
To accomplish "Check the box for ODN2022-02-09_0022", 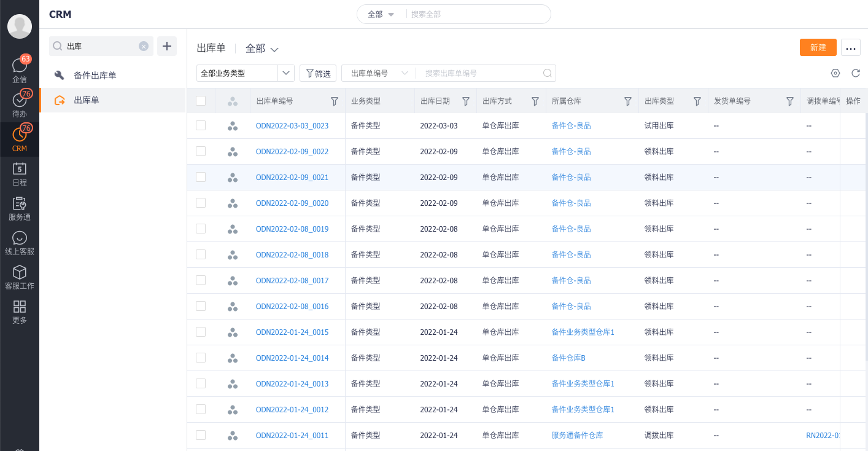I will point(201,151).
